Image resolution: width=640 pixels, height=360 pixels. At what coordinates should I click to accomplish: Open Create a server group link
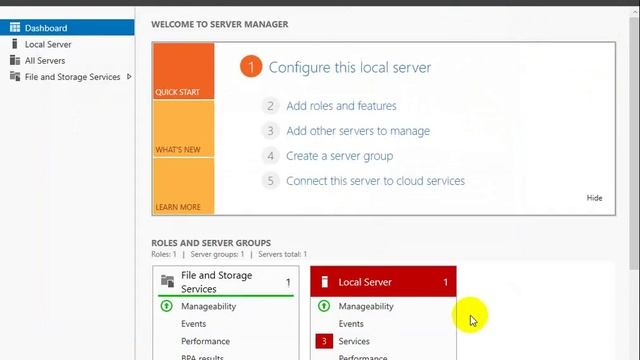pos(340,156)
